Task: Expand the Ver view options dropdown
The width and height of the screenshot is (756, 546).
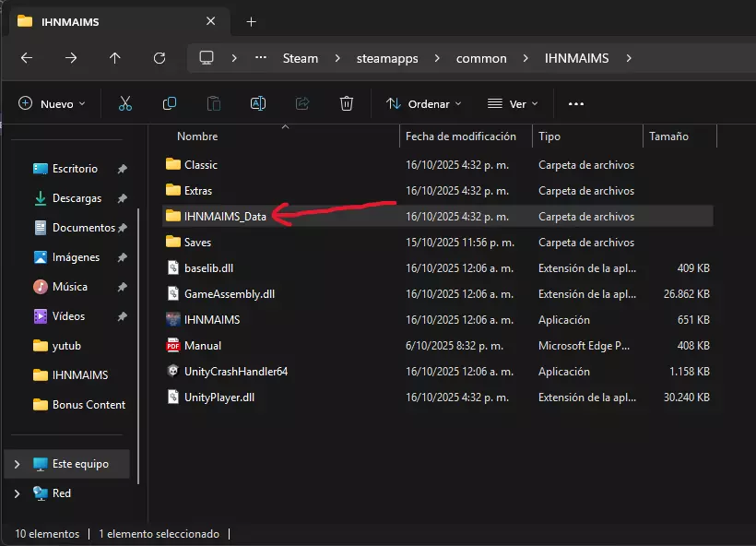Action: coord(513,104)
